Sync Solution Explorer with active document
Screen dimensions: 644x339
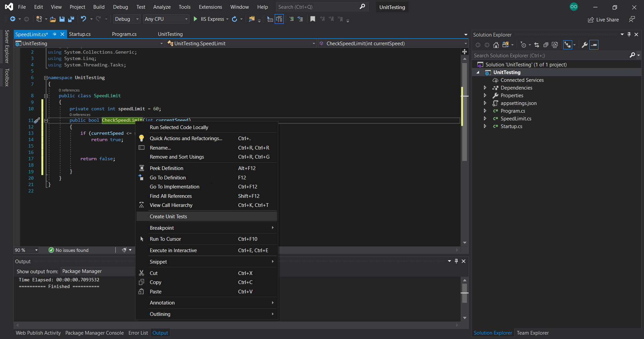pos(537,45)
